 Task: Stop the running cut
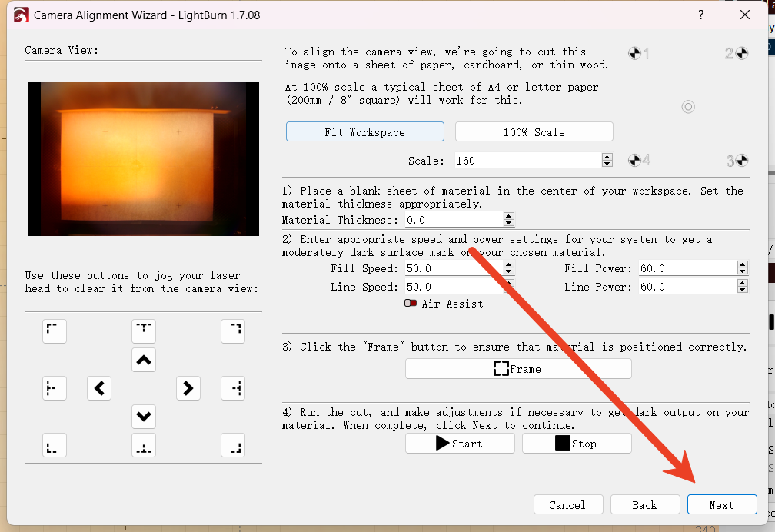click(577, 444)
